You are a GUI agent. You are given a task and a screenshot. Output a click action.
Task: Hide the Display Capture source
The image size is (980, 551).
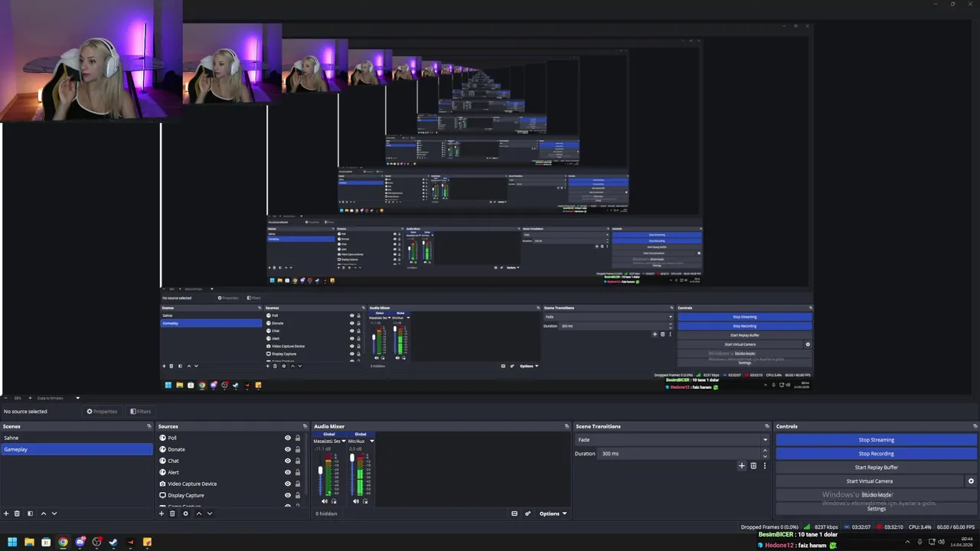[288, 495]
